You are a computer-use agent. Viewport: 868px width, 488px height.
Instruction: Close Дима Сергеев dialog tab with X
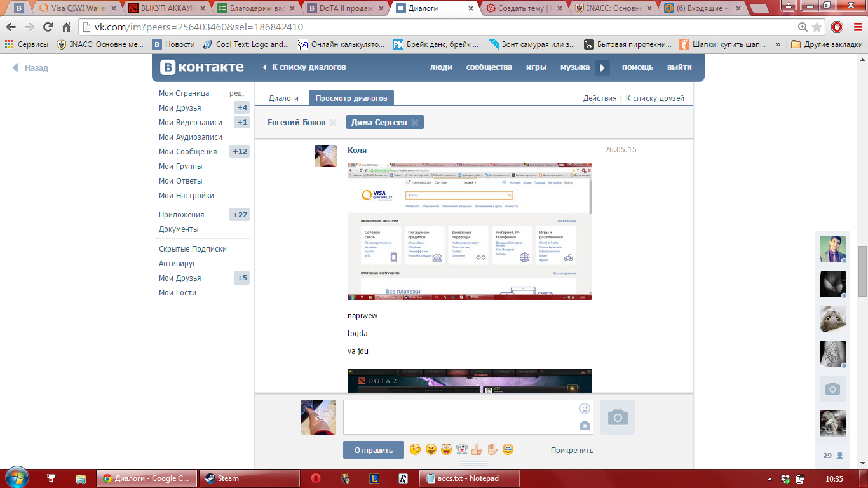[x=415, y=123]
